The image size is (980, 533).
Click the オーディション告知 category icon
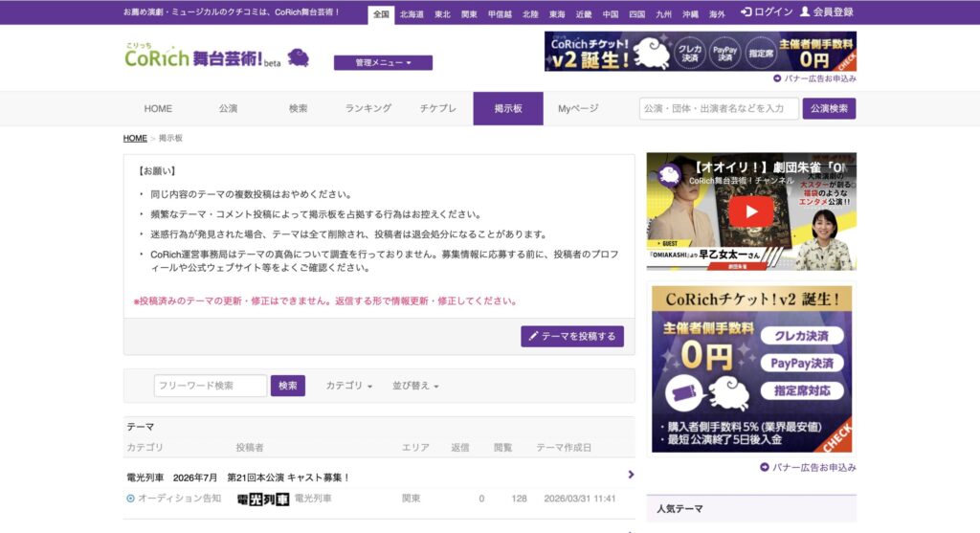131,499
